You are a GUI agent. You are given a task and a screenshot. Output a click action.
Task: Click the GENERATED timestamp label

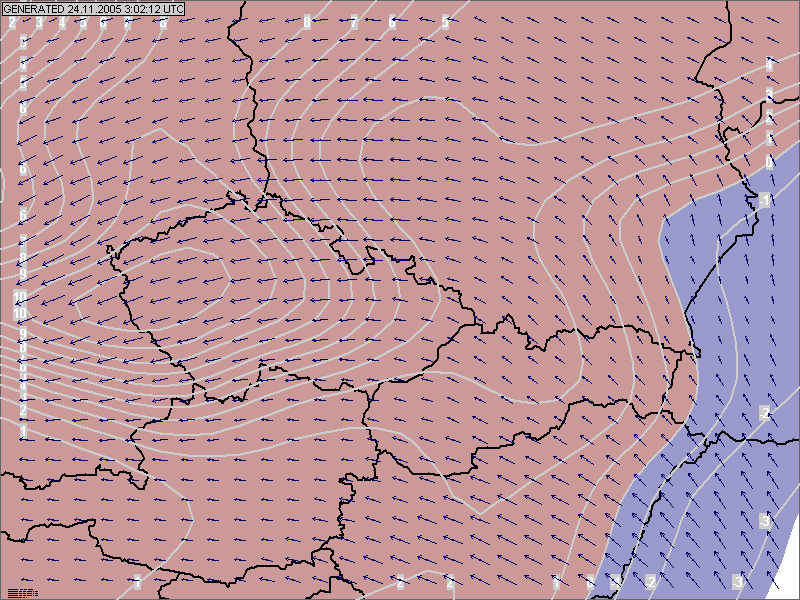click(94, 8)
